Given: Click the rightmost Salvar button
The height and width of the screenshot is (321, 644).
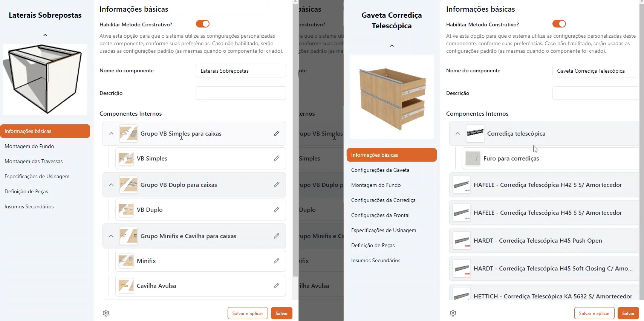Looking at the screenshot, I should point(628,313).
